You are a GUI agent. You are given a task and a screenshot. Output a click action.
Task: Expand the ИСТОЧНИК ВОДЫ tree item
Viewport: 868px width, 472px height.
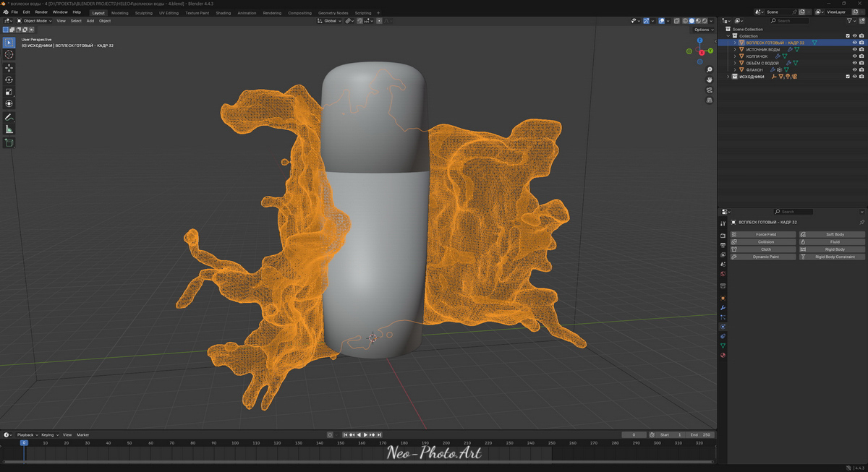735,49
